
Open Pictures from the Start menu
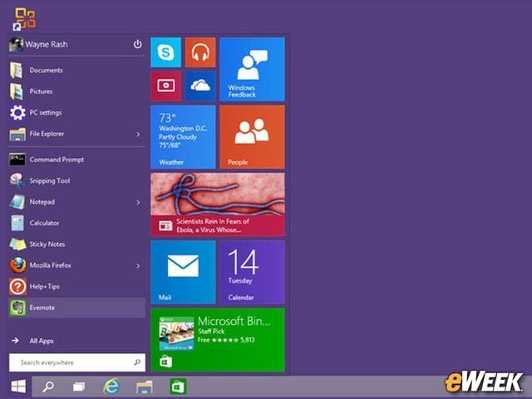pyautogui.click(x=76, y=91)
